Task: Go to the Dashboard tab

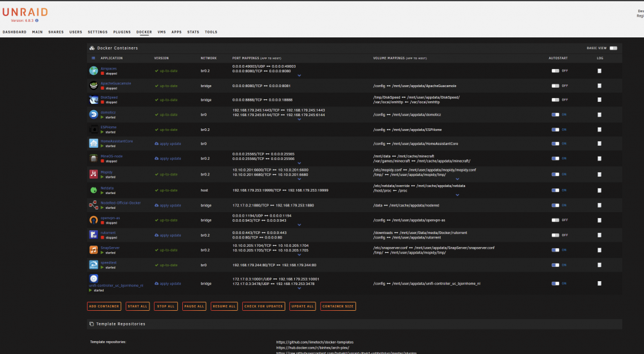Action: 14,32
